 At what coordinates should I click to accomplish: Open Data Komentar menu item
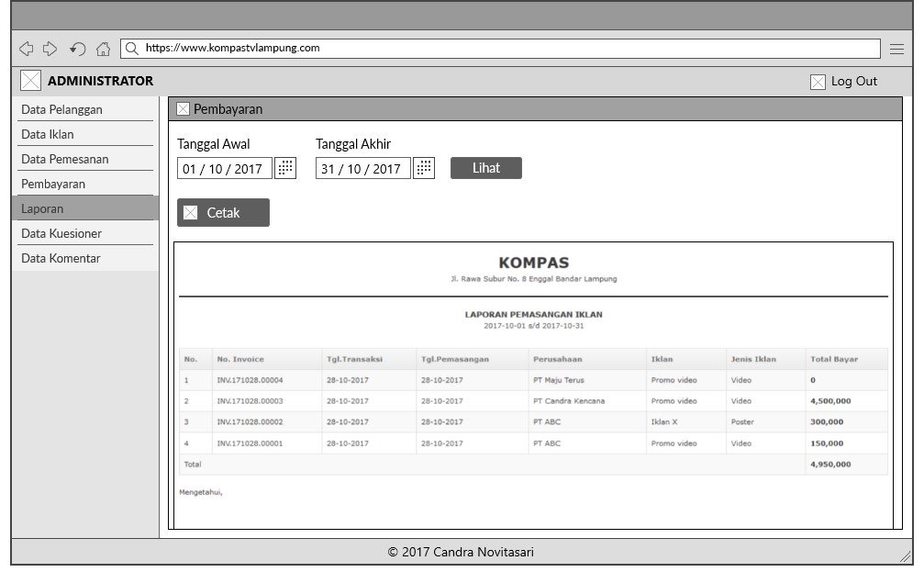(61, 259)
